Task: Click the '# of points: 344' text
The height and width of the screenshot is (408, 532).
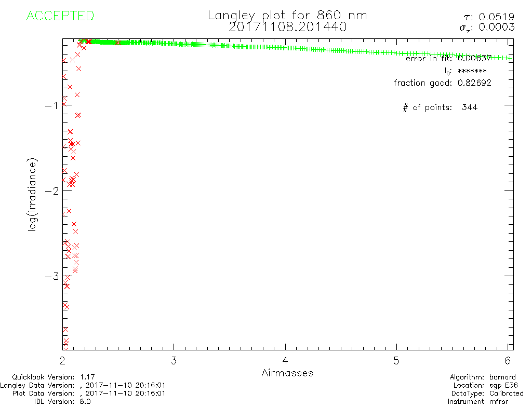Action: click(x=440, y=107)
